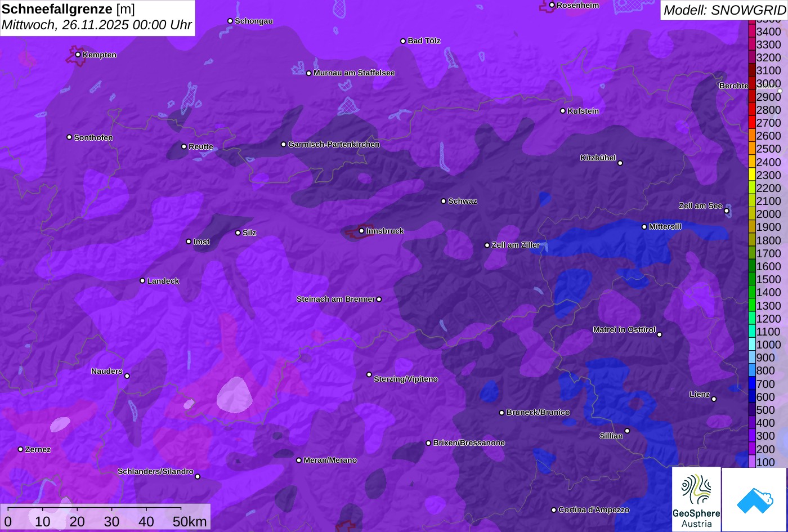The width and height of the screenshot is (788, 532).
Task: Click the "Schneefallgrenze [m]" map title
Action: coord(68,9)
